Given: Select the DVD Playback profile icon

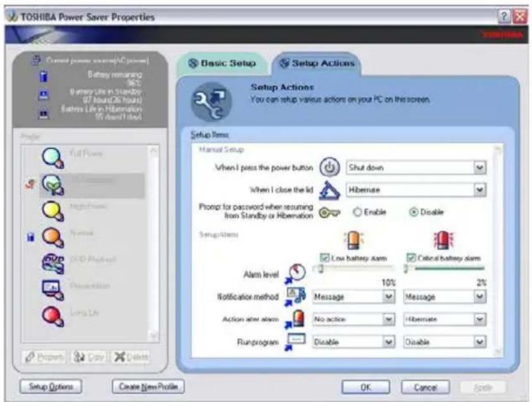Looking at the screenshot, I should click(x=53, y=264).
